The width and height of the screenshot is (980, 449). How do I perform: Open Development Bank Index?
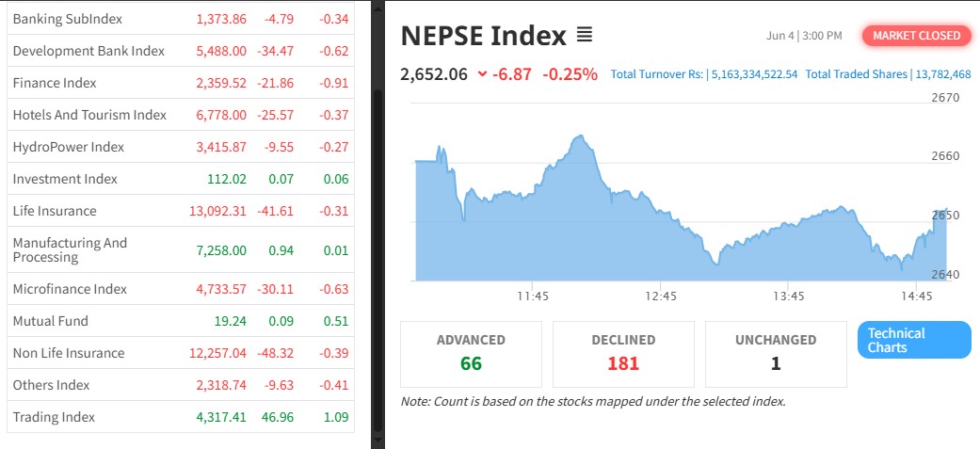point(88,51)
